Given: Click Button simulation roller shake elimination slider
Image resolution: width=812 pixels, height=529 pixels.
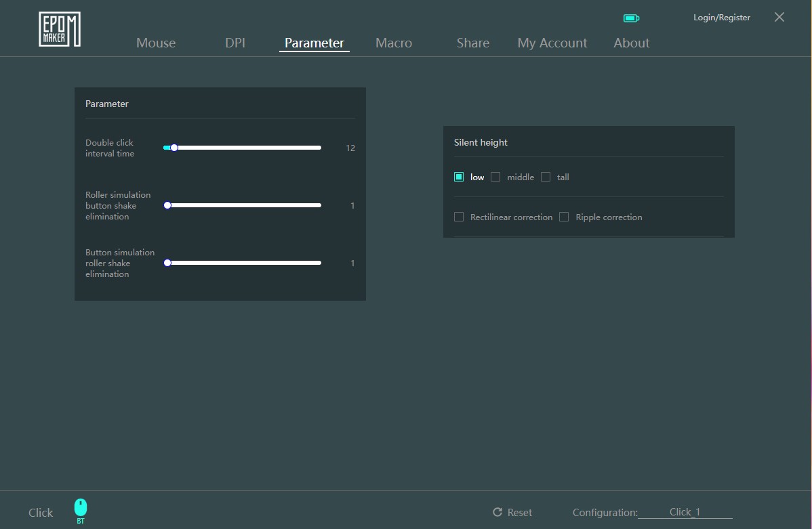Looking at the screenshot, I should (242, 263).
